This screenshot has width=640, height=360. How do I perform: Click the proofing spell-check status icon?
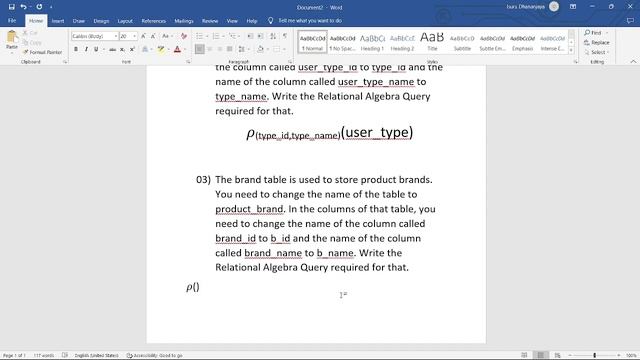(65, 356)
